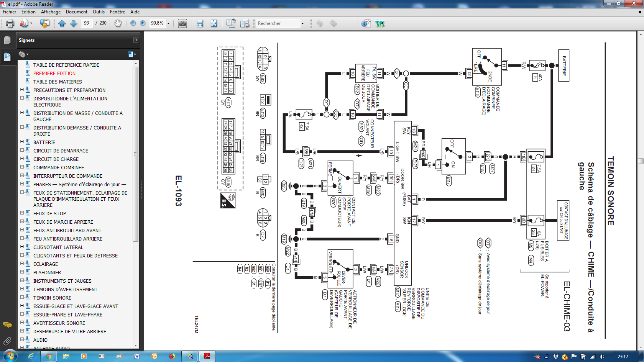Click the zoom in plus button
Viewport: 644px width, 362px height.
pyautogui.click(x=143, y=23)
